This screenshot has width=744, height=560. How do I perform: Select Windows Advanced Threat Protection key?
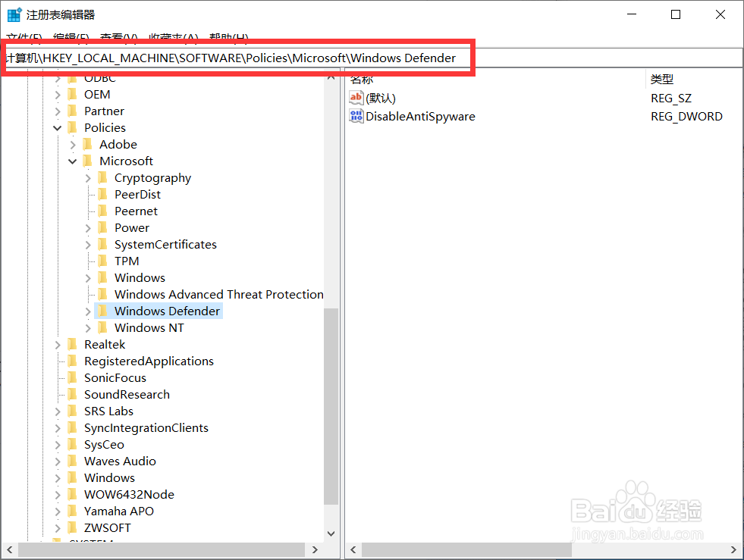[218, 295]
